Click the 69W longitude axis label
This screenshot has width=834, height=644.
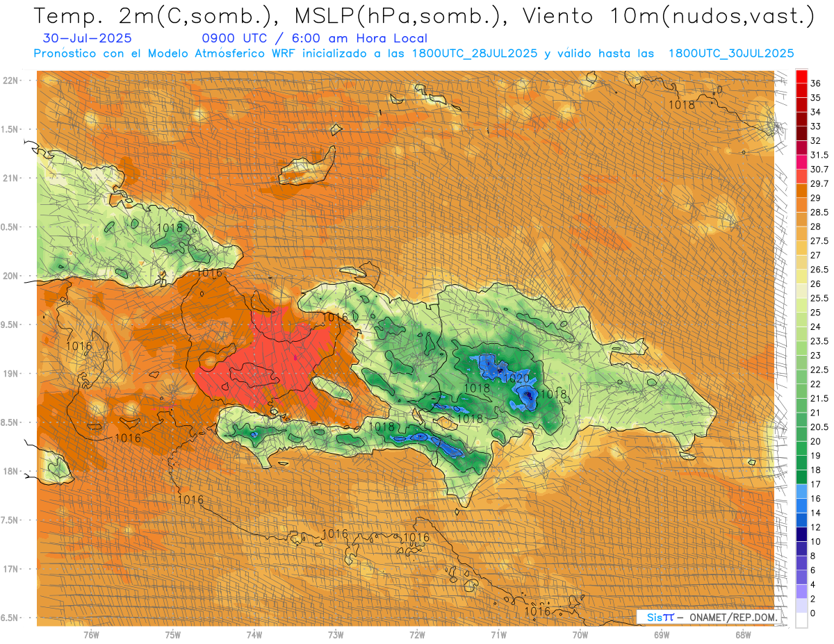(662, 634)
